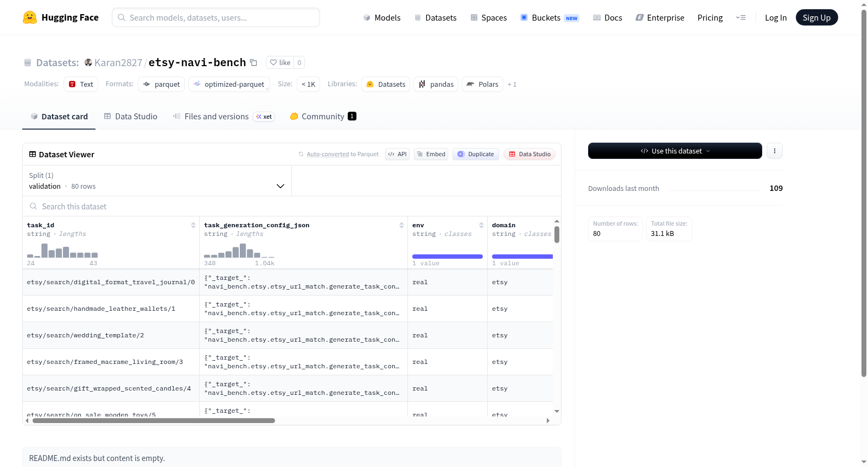This screenshot has height=467, width=868.
Task: Open Models in the top navigation
Action: [x=382, y=17]
